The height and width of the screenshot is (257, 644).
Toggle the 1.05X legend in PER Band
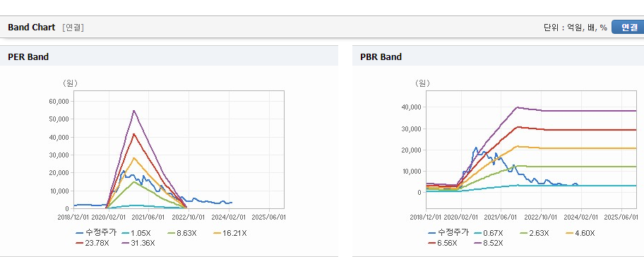click(x=136, y=233)
